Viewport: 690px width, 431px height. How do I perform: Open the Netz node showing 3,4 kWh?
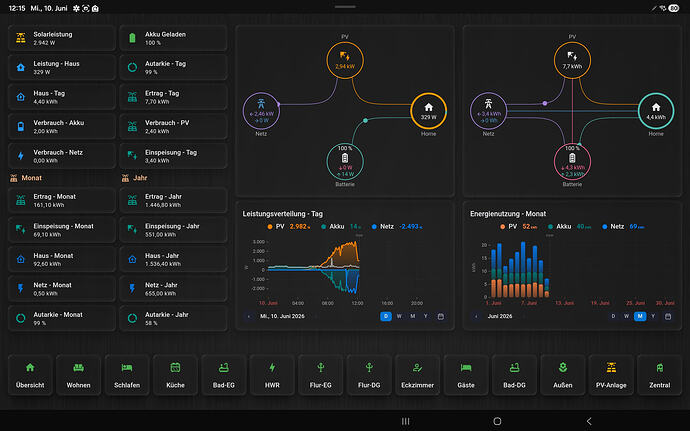[488, 111]
